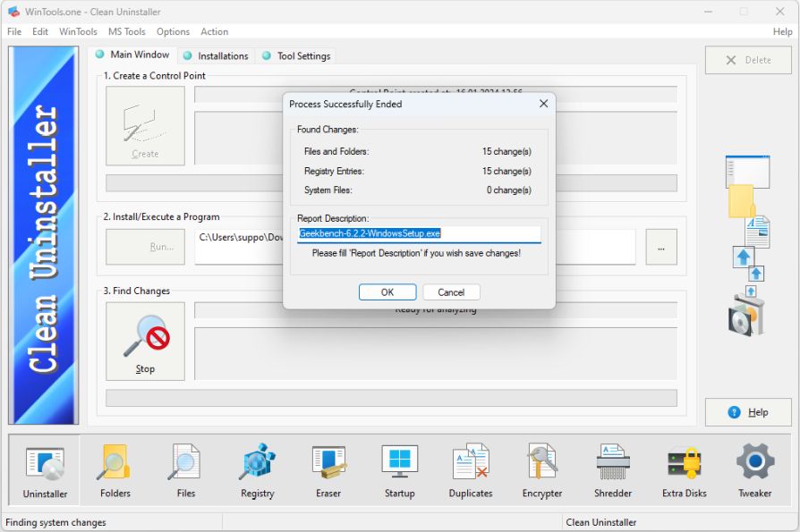The image size is (800, 532).
Task: Click the WinTools.one app icon in title bar
Action: point(13,12)
